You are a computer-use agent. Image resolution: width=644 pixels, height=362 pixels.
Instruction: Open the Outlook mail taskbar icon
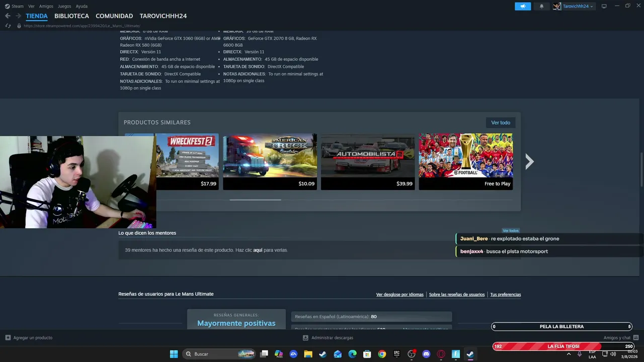(338, 354)
